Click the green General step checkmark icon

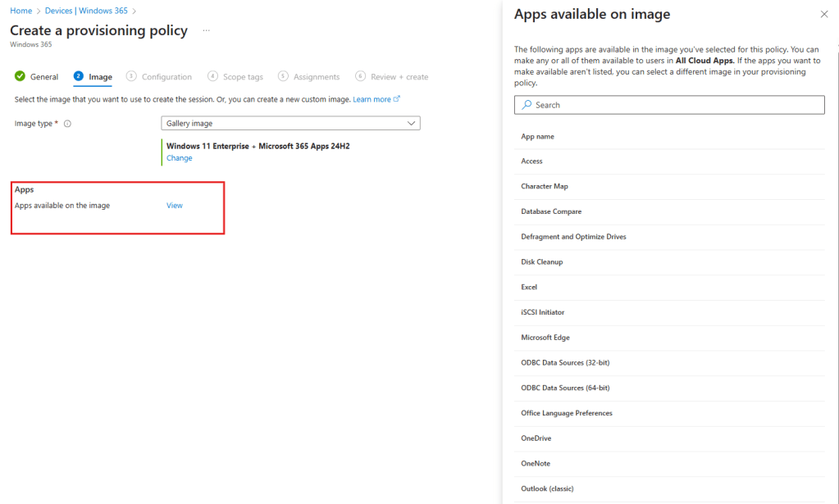click(20, 76)
